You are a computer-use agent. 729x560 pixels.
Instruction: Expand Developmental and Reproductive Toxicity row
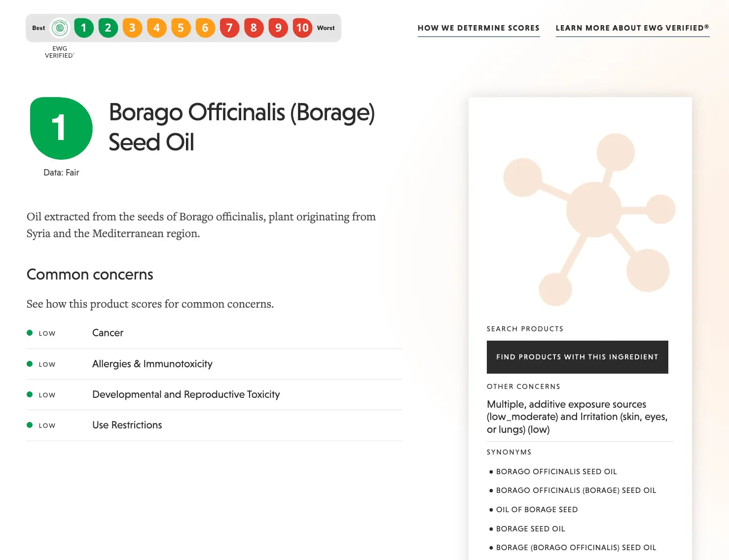pos(215,395)
